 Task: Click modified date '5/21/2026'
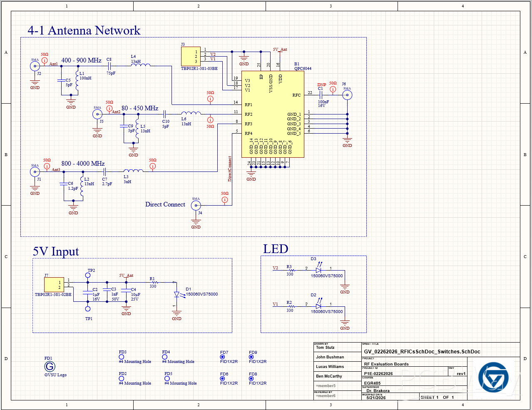pyautogui.click(x=376, y=398)
